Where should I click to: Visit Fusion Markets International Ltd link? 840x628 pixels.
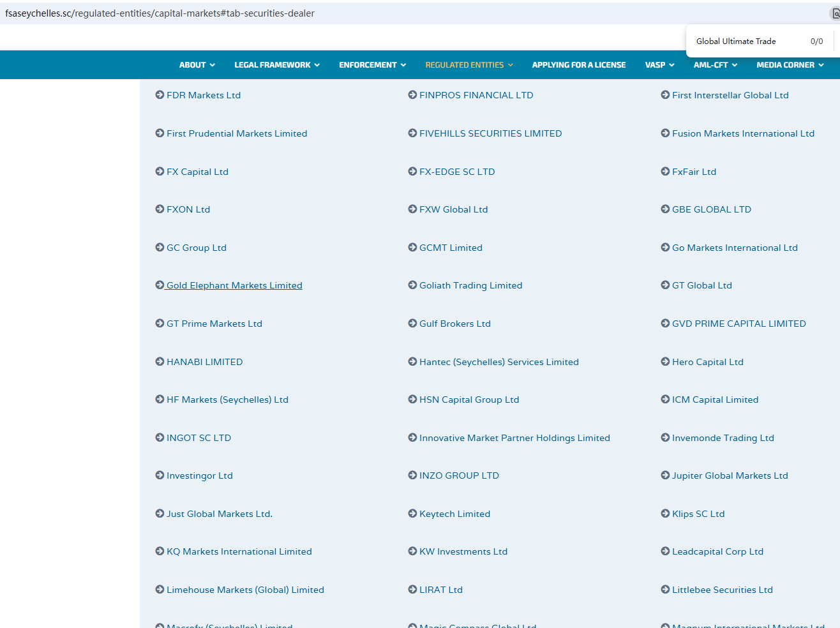coord(743,133)
